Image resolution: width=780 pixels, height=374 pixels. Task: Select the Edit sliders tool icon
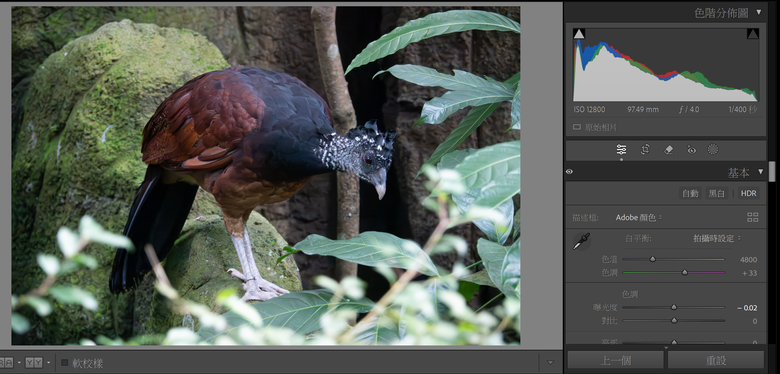point(621,149)
